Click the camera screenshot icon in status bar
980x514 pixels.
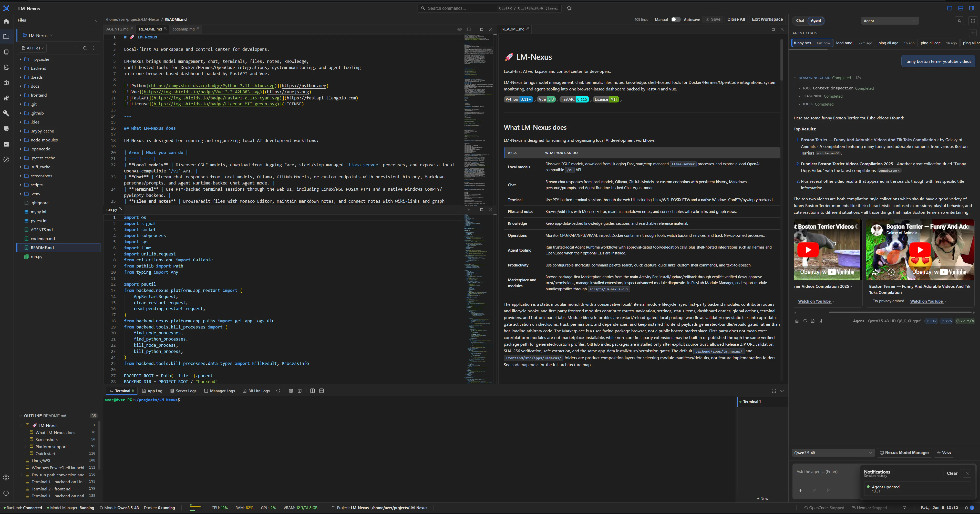tap(904, 508)
